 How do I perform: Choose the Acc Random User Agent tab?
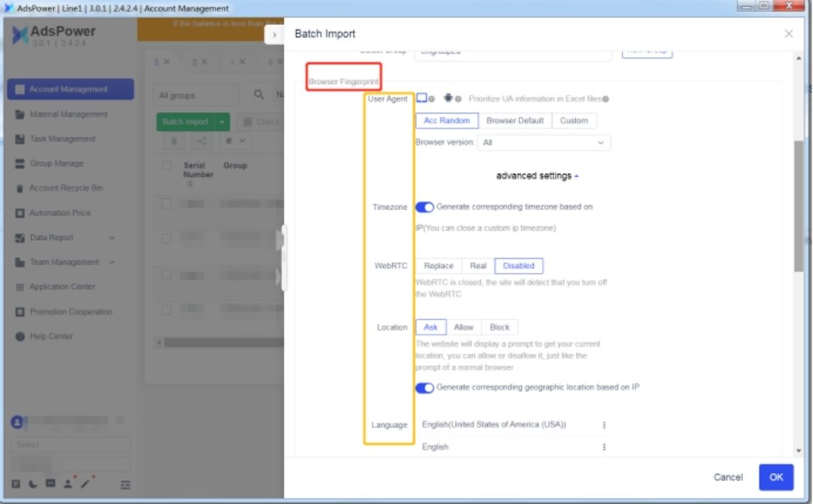[446, 120]
